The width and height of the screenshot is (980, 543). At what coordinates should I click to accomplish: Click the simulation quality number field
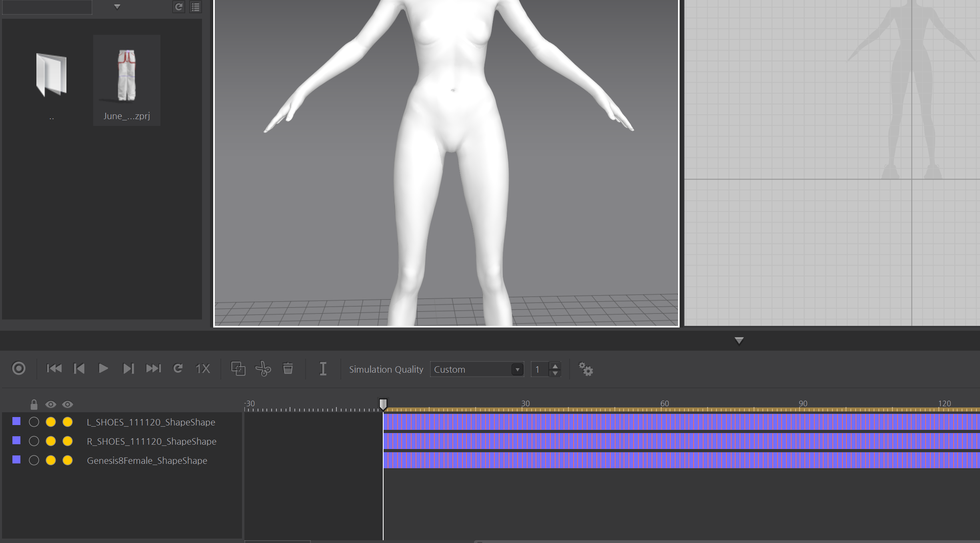pyautogui.click(x=540, y=369)
